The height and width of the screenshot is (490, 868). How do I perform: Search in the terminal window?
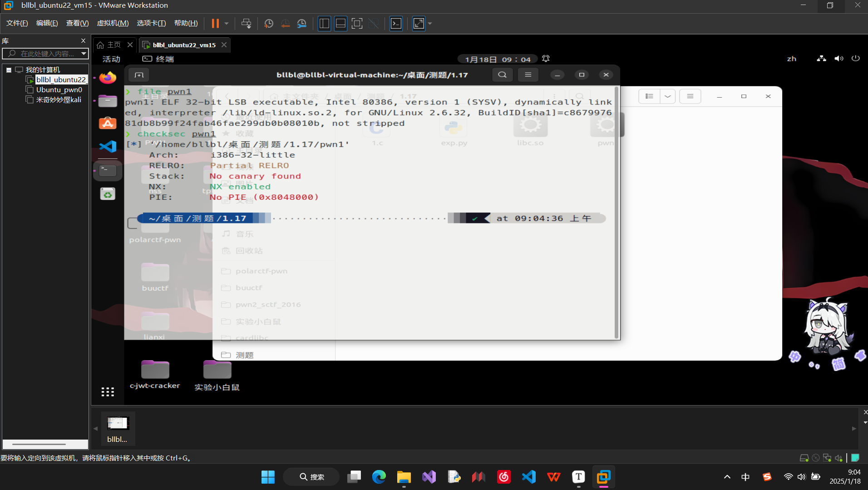point(502,75)
